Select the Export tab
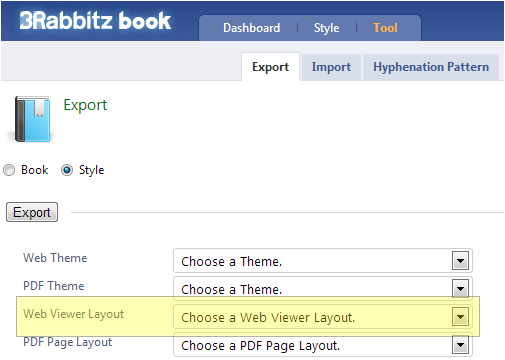The height and width of the screenshot is (360, 505). point(270,67)
